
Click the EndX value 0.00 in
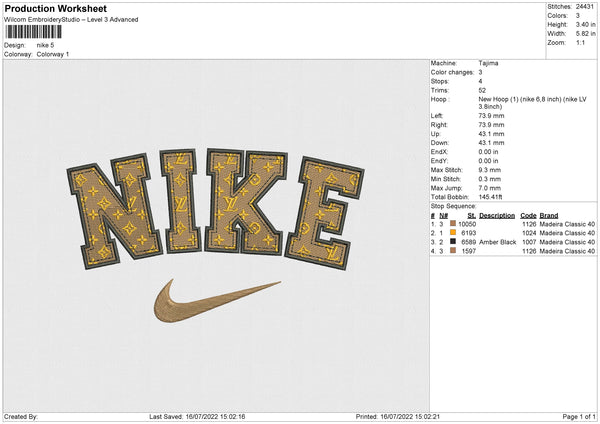488,152
